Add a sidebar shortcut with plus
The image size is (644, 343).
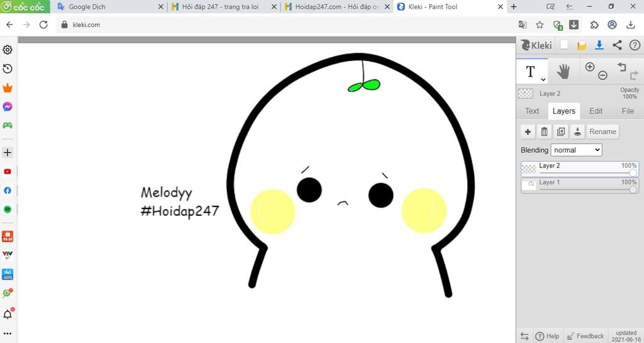(x=8, y=152)
